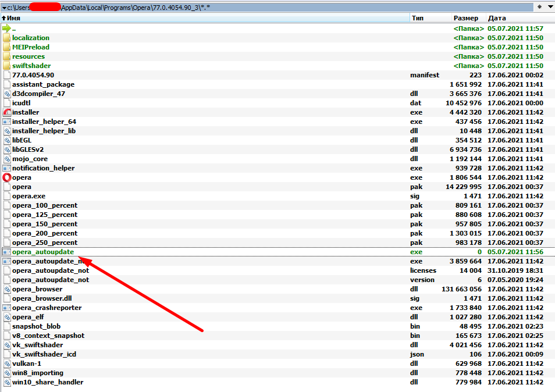The width and height of the screenshot is (555, 392).
Task: Select the opera_125_percent pak file
Action: pos(45,215)
